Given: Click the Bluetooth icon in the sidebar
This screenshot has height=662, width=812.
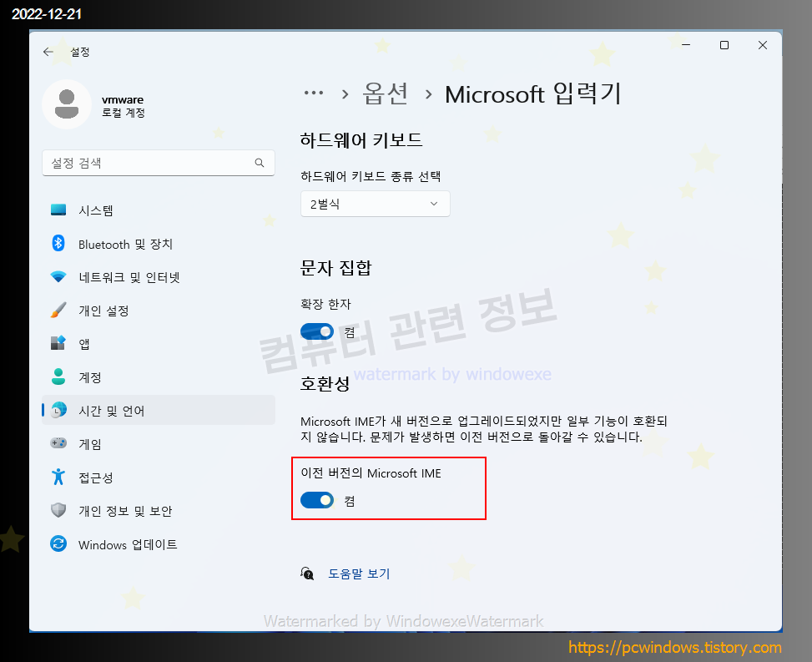Looking at the screenshot, I should point(58,244).
